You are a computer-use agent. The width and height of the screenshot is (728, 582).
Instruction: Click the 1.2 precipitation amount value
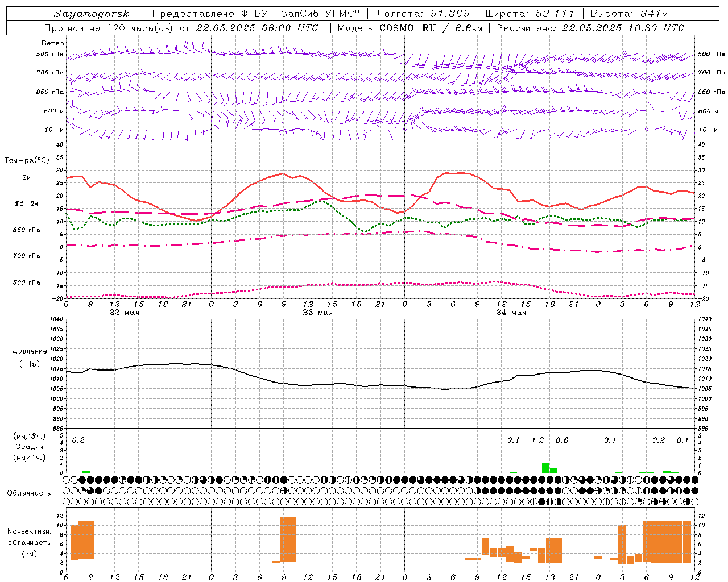537,440
